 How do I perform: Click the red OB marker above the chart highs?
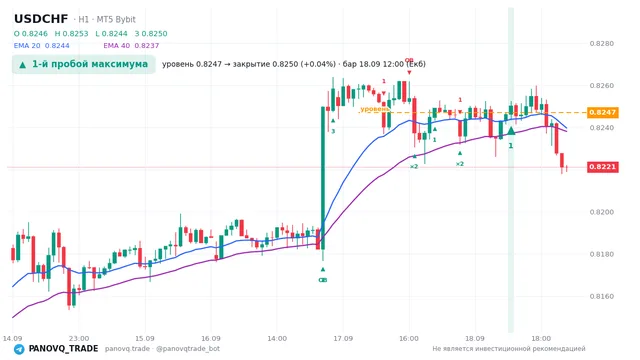click(409, 60)
